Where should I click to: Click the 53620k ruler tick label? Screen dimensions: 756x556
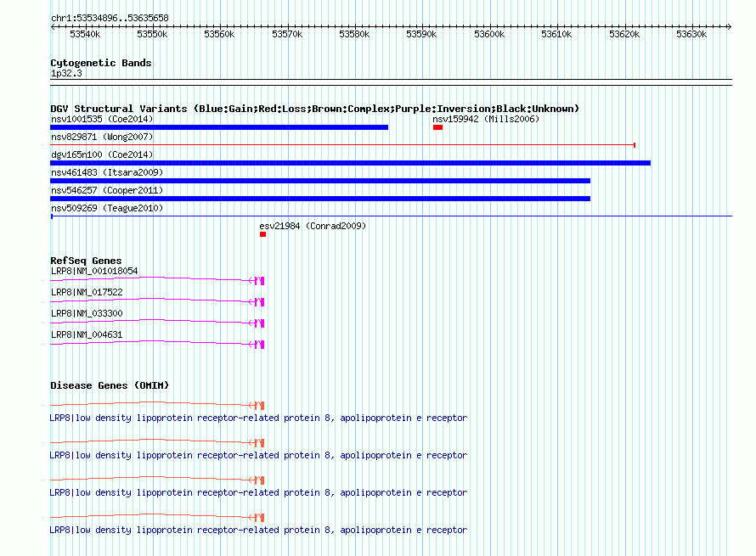tap(624, 34)
